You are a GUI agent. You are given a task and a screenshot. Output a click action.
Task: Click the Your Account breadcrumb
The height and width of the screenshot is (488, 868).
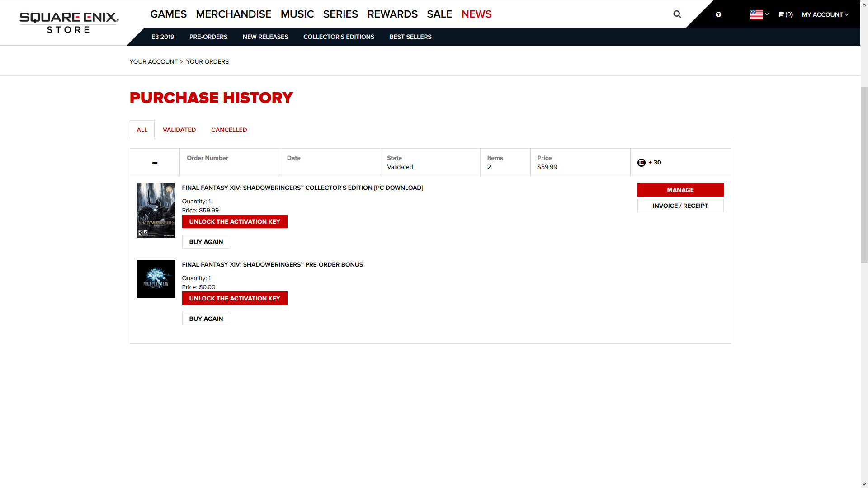click(154, 61)
